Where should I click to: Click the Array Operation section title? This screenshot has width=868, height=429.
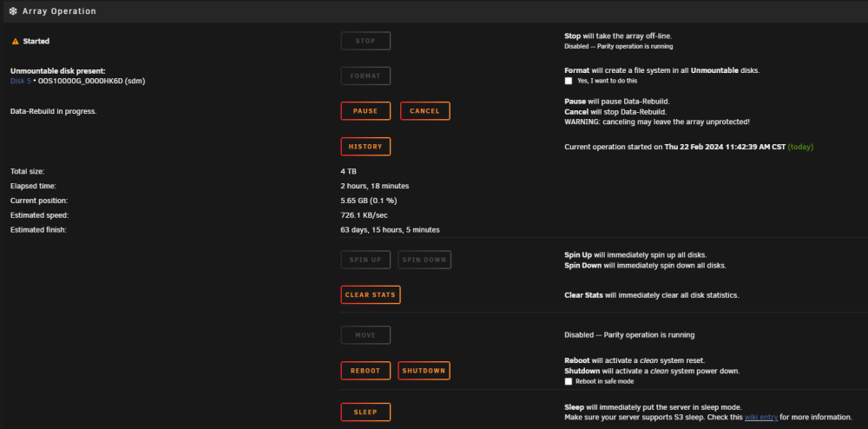pyautogui.click(x=59, y=11)
